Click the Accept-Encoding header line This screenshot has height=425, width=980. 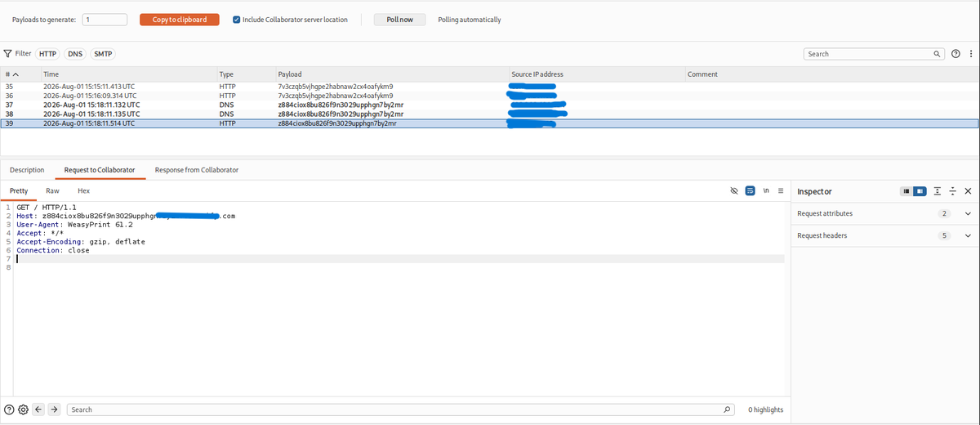click(x=82, y=242)
